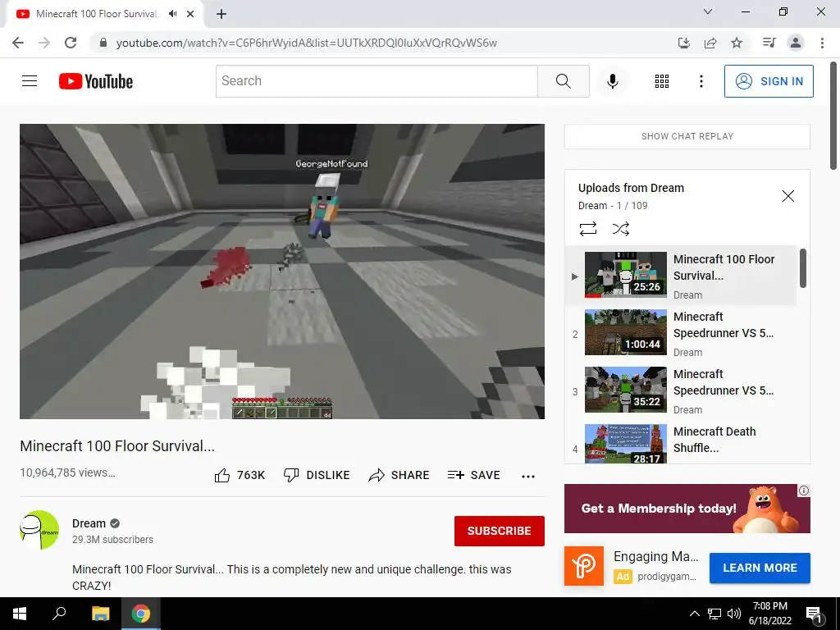Go to the YouTube home logo
The image size is (840, 630).
tap(96, 81)
